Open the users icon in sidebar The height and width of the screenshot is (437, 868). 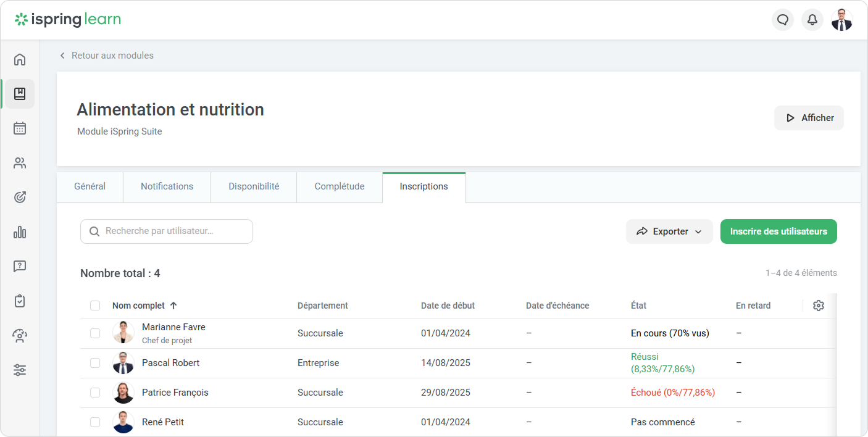click(x=20, y=163)
